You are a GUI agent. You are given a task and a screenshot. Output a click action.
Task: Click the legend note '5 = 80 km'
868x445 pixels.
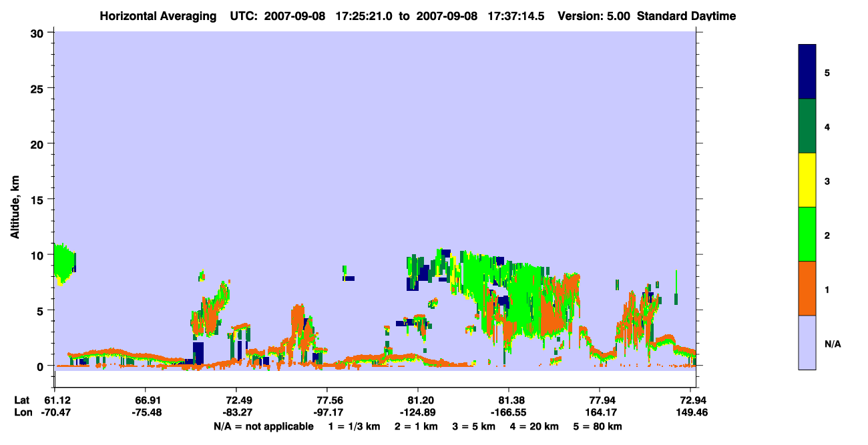point(598,426)
